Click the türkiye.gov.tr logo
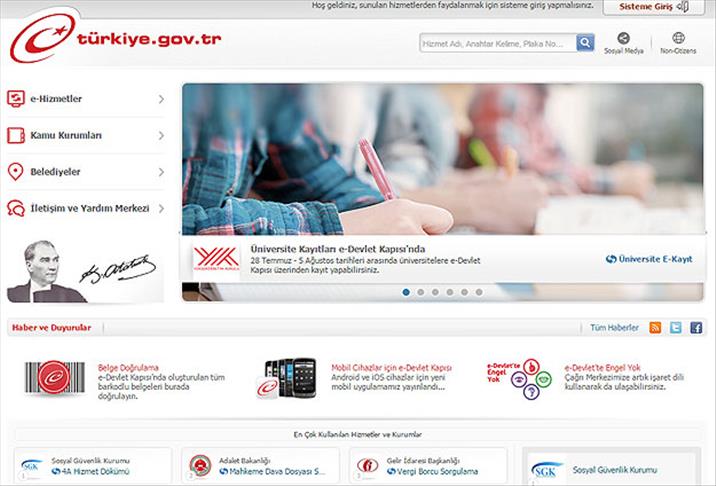 pyautogui.click(x=115, y=40)
